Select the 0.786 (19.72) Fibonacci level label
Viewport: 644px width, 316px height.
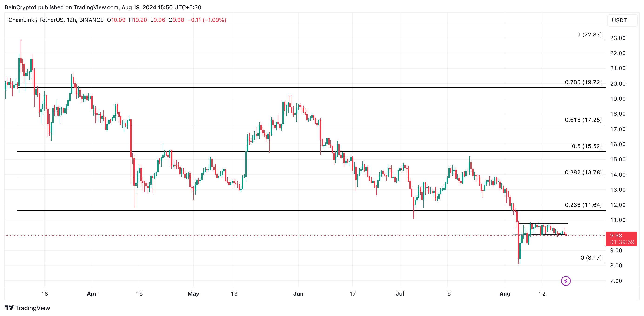[583, 82]
